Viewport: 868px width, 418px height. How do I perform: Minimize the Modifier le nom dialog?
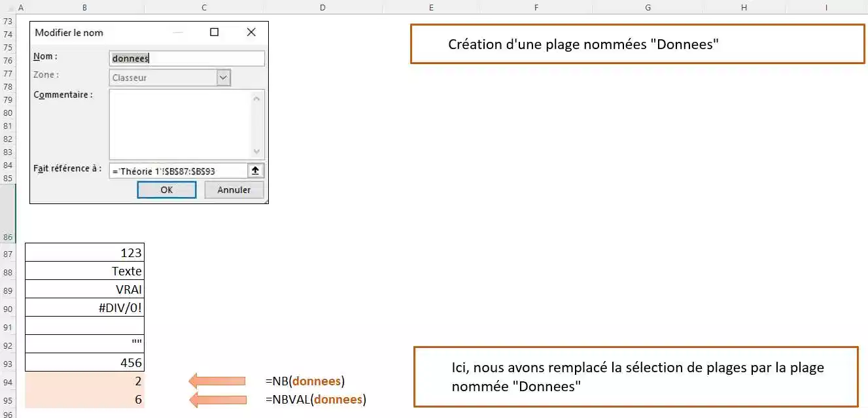pyautogui.click(x=178, y=32)
